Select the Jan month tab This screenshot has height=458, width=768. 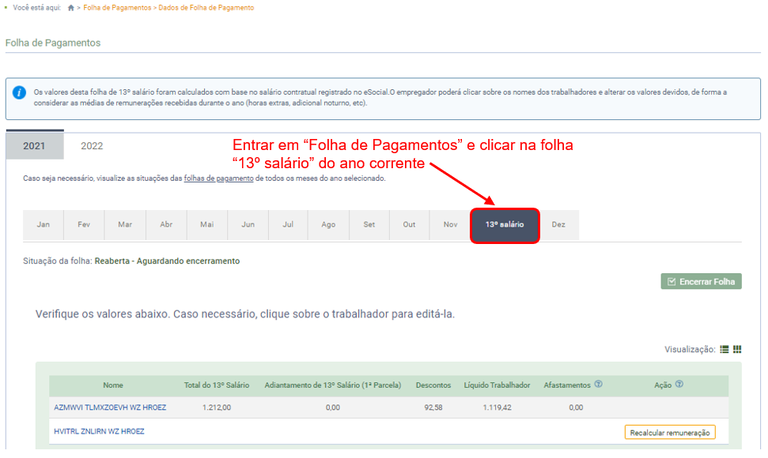click(43, 225)
